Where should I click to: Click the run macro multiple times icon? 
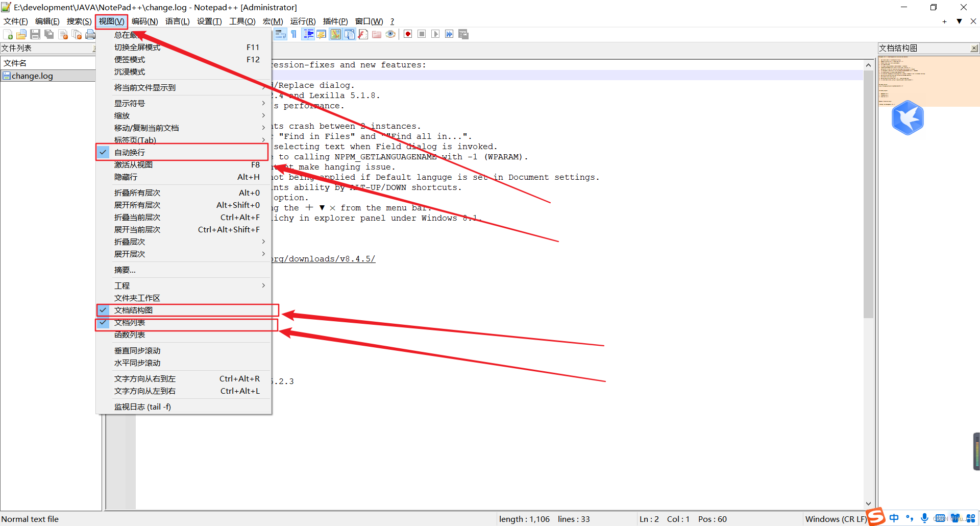click(x=449, y=34)
